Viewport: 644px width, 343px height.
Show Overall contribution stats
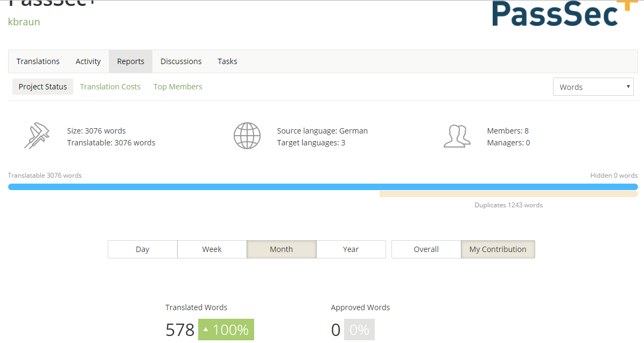426,249
